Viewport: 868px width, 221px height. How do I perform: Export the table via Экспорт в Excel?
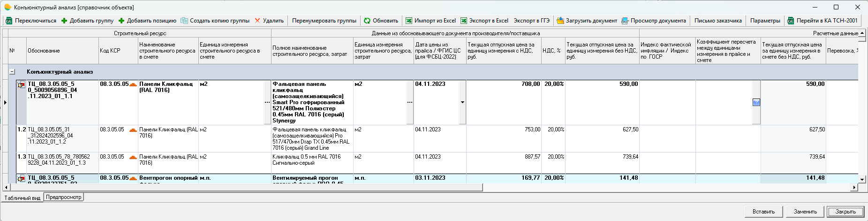(484, 21)
